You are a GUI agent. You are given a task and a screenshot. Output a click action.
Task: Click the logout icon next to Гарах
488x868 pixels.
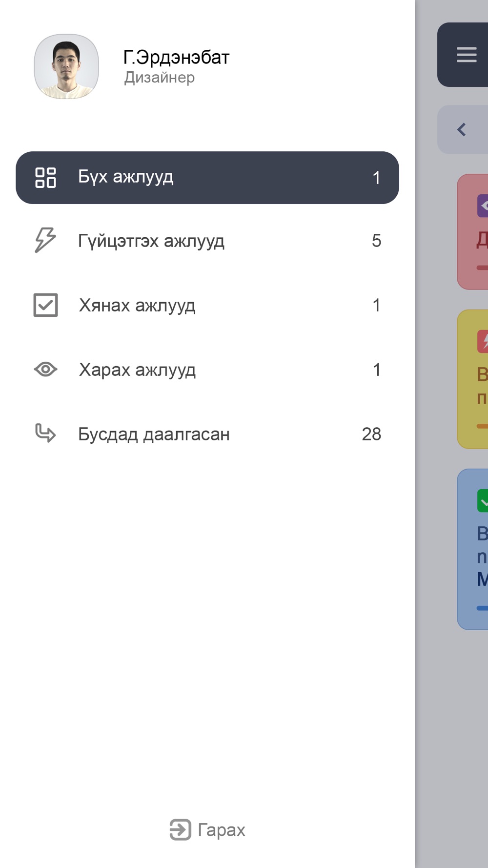(x=181, y=829)
